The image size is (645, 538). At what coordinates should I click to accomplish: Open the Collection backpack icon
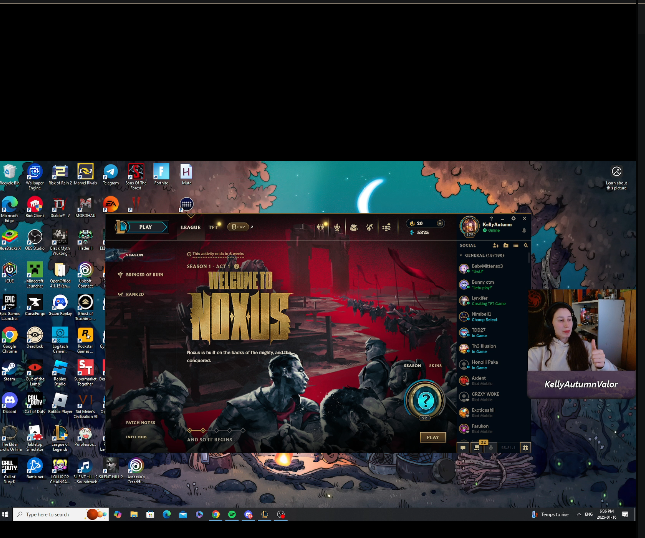pos(353,227)
